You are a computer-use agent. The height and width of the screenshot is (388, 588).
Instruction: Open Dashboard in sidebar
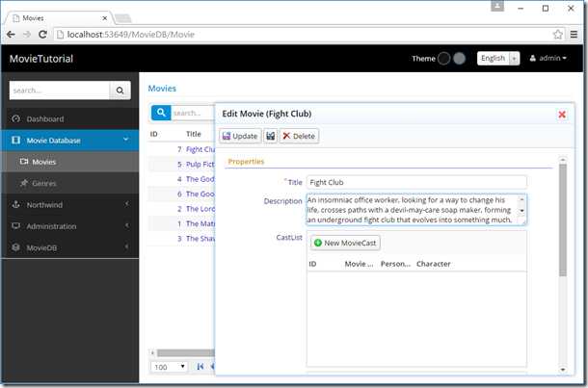click(x=69, y=118)
